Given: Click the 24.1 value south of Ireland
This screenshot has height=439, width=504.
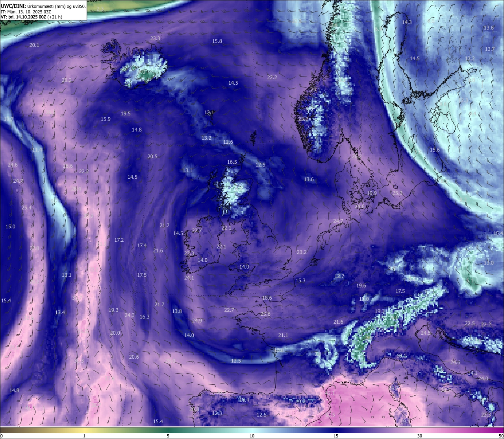Looking at the screenshot, I should tap(189, 278).
